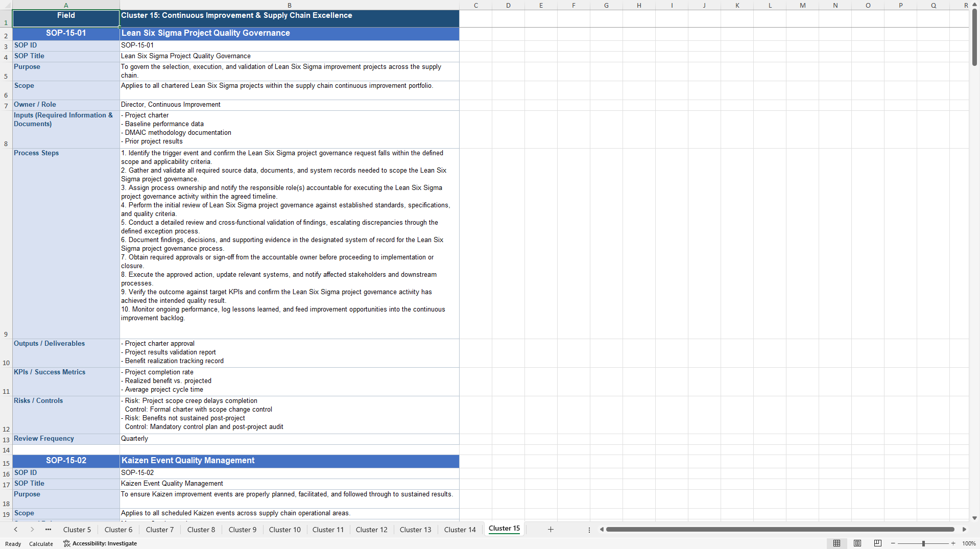Viewport: 980px width, 549px height.
Task: Open Cluster 5 sheet tab
Action: pyautogui.click(x=77, y=530)
